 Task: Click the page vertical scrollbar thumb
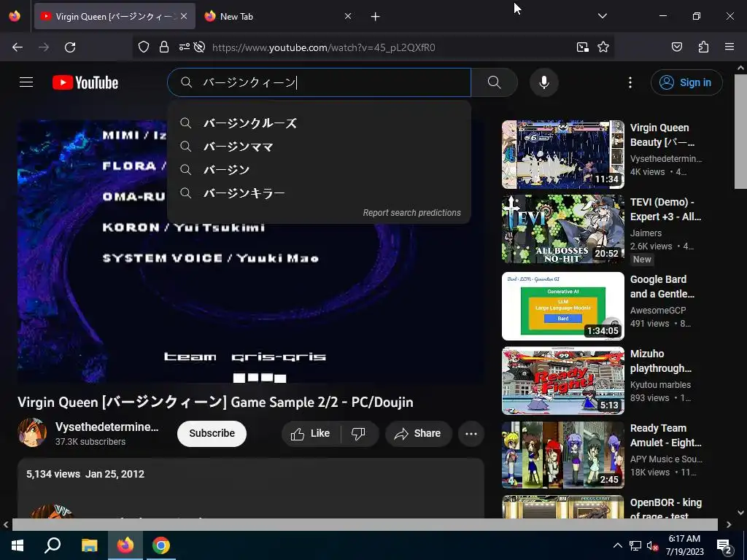point(740,131)
